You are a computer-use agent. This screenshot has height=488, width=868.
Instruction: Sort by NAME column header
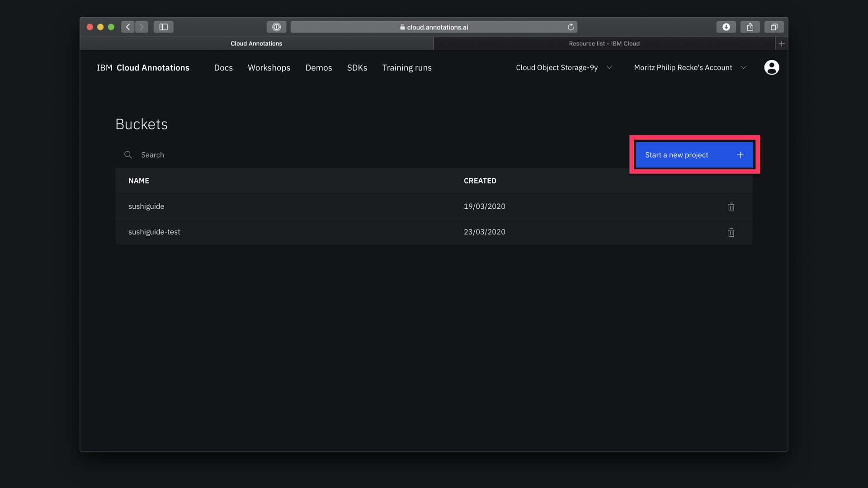[138, 181]
